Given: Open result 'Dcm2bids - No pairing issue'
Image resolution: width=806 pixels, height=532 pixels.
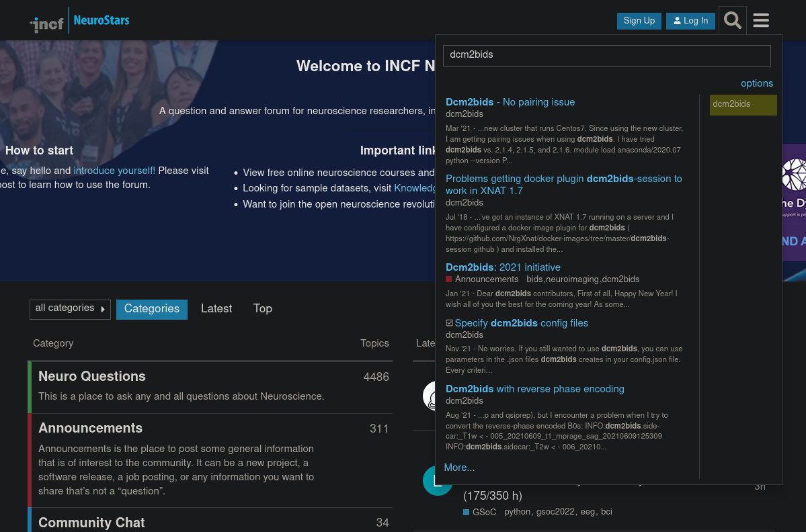Looking at the screenshot, I should tap(510, 102).
